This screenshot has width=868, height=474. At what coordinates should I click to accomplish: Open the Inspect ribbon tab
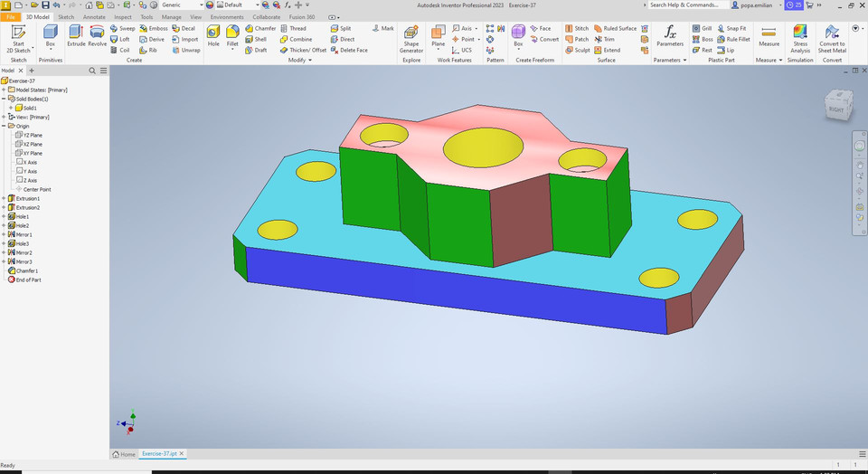(123, 16)
